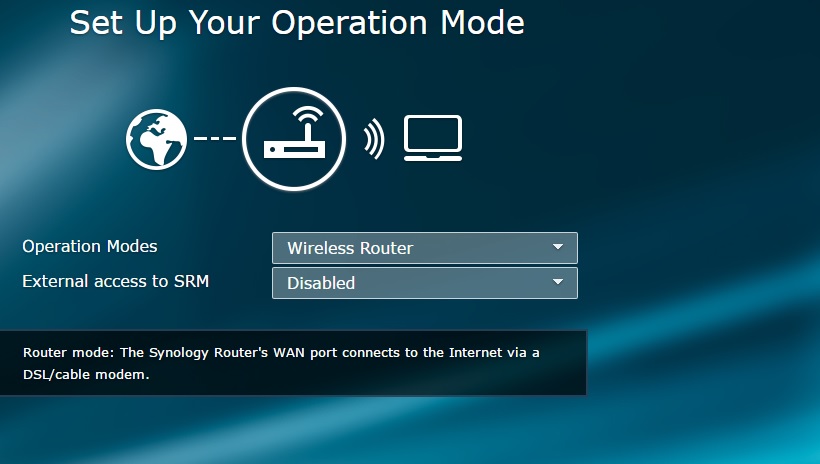Screen dimensions: 820x464
Task: Click the External access to SRM label
Action: [x=116, y=281]
